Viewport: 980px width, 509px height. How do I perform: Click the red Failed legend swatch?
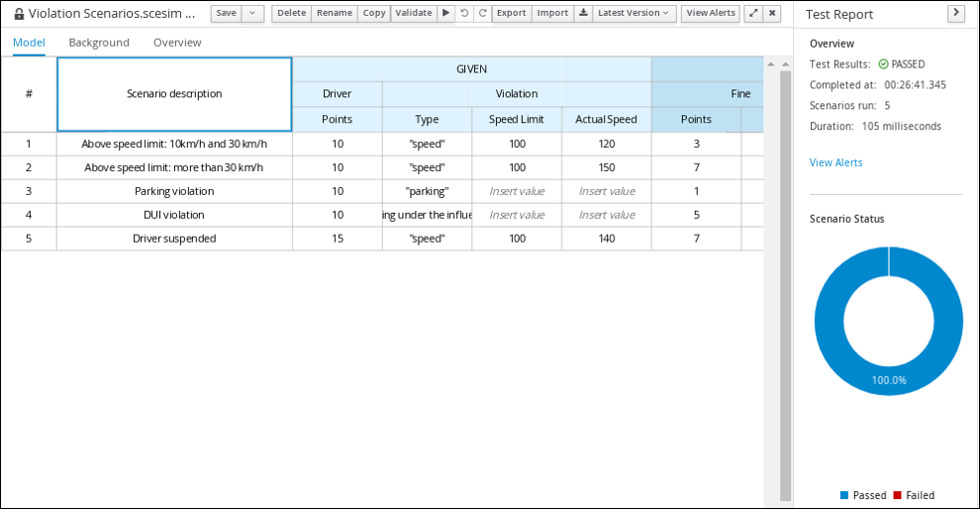(897, 495)
